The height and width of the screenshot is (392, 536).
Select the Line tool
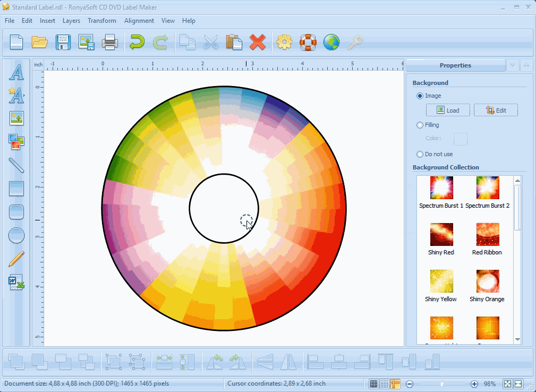(16, 165)
